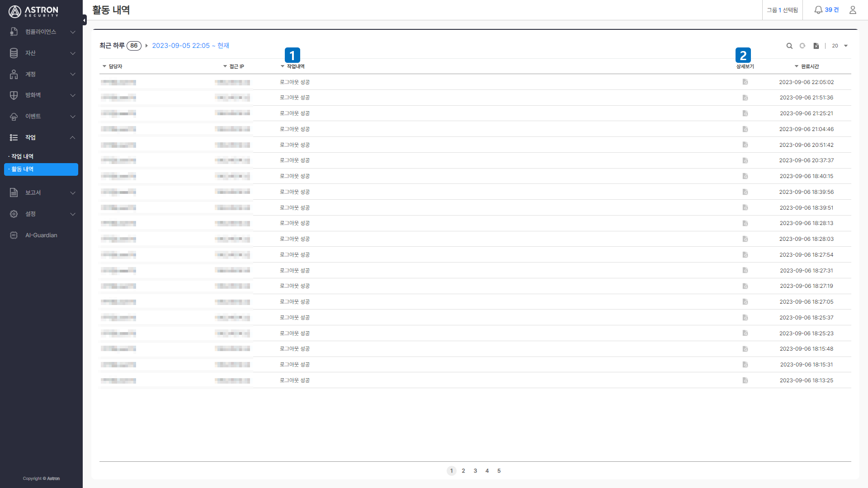Expand the 방화벽 chevron

(73, 95)
